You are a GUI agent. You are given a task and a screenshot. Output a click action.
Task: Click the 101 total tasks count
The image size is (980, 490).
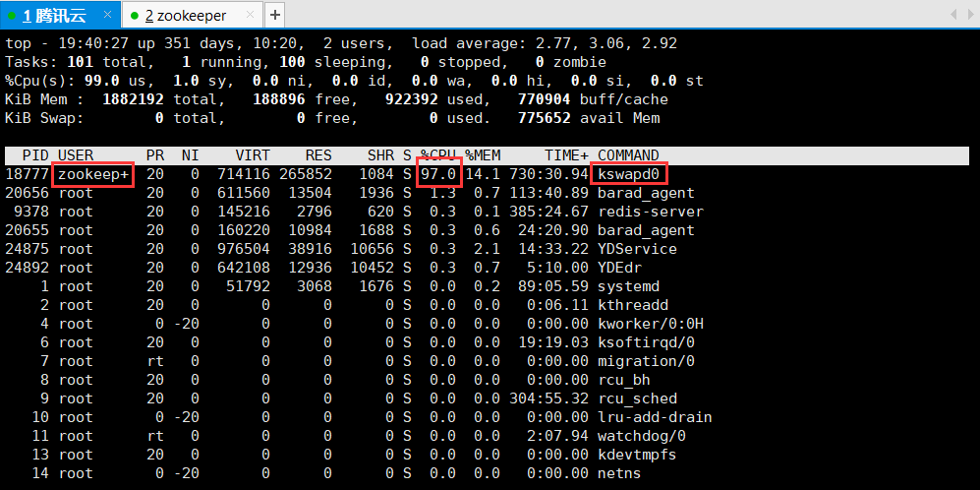pos(80,63)
